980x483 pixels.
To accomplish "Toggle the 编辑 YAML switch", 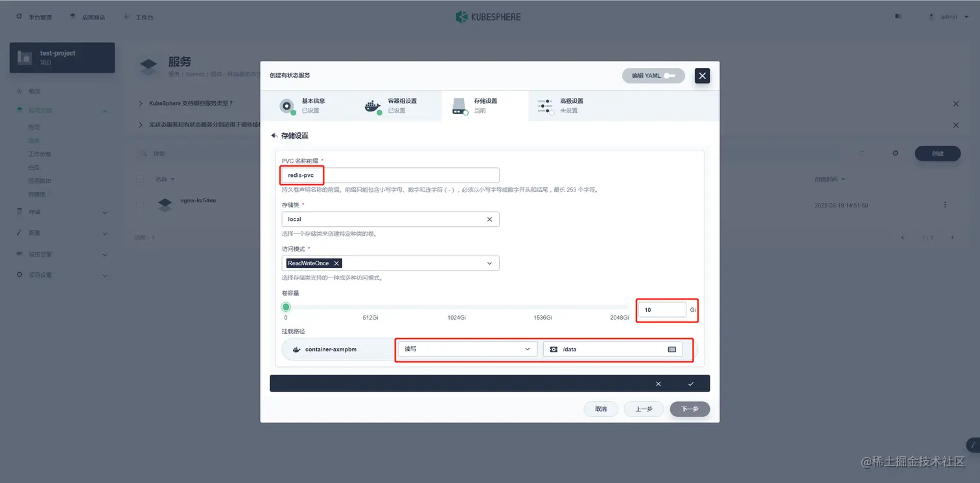I will coord(669,76).
